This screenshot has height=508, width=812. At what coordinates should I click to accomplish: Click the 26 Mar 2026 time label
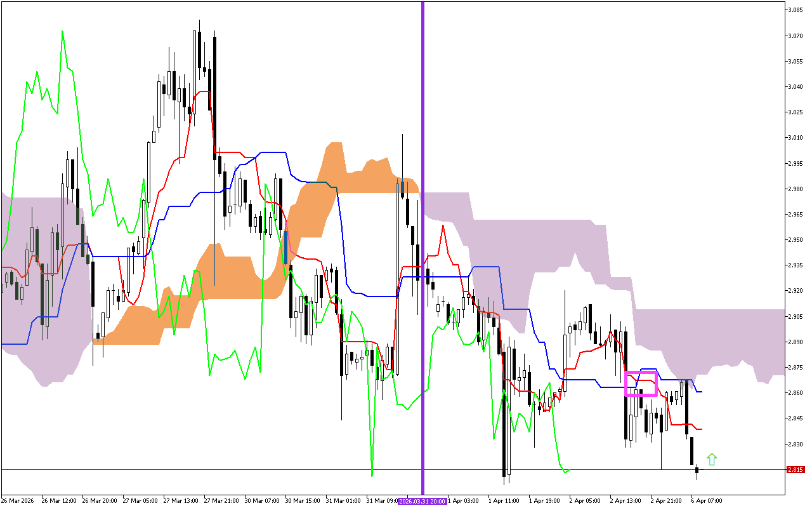coord(17,501)
